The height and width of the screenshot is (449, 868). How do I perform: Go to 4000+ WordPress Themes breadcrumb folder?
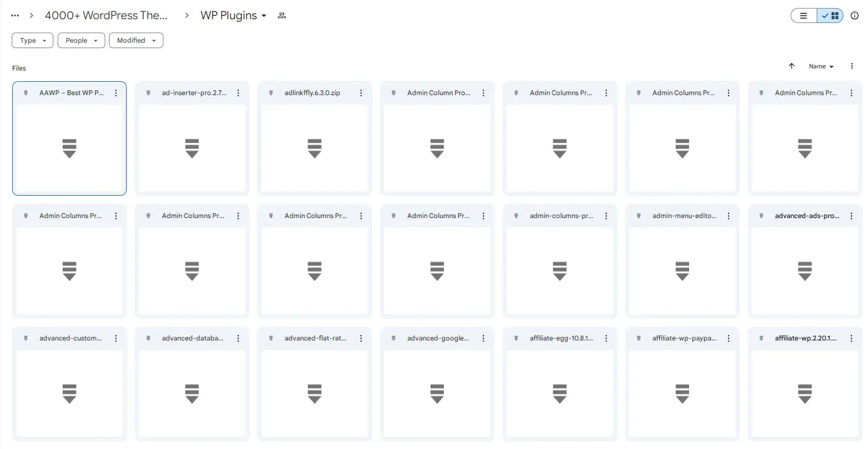tap(106, 16)
